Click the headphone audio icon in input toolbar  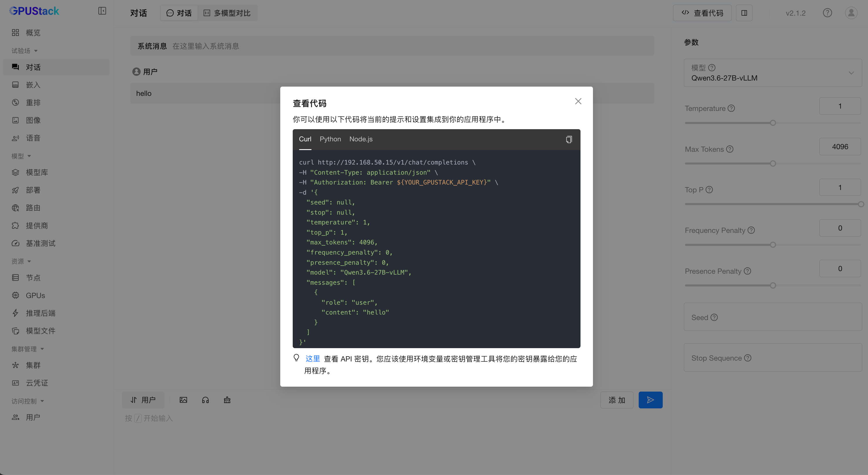[x=205, y=400]
